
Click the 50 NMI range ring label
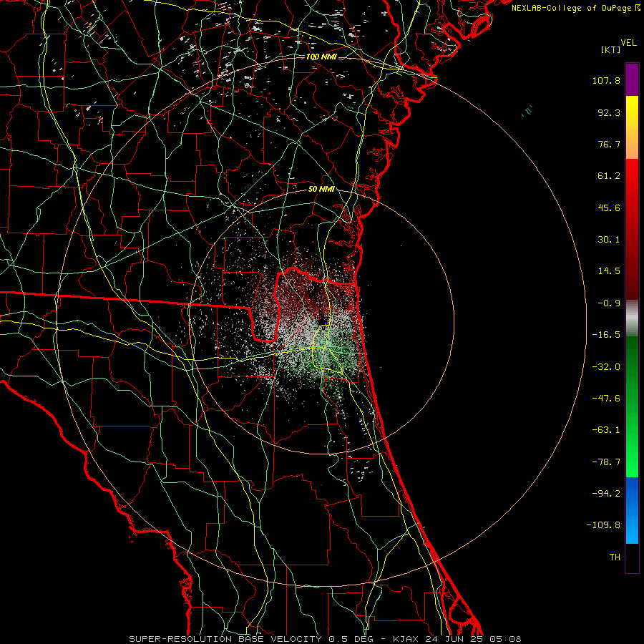click(321, 190)
